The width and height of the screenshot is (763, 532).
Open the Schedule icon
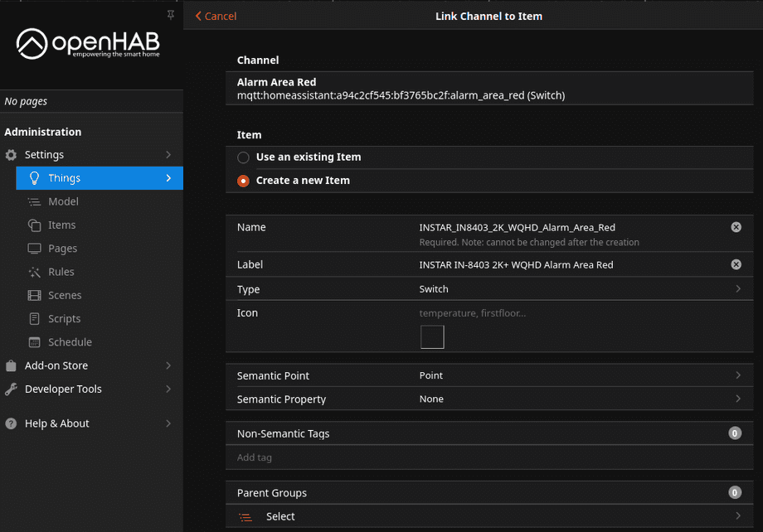(36, 341)
